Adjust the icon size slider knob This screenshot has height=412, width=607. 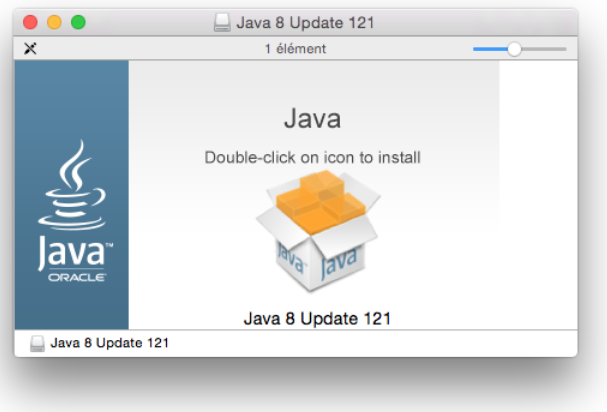514,49
